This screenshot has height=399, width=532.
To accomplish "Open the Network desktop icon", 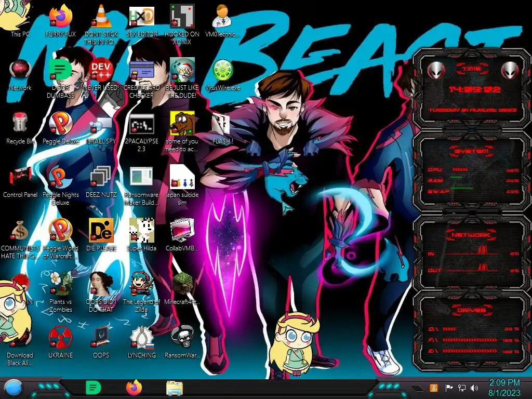I will pyautogui.click(x=20, y=74).
